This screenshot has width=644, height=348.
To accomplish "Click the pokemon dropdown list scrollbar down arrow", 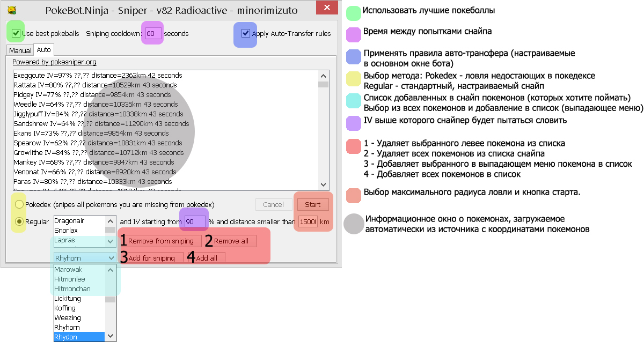I will 111,337.
